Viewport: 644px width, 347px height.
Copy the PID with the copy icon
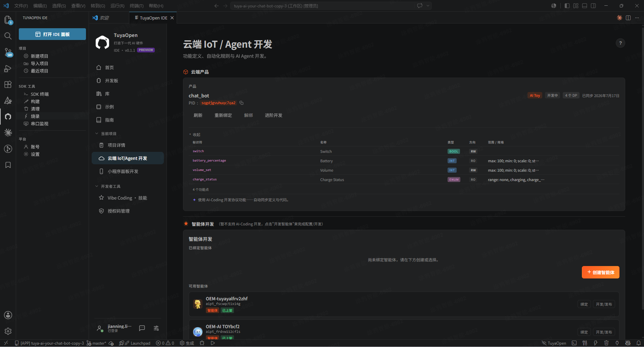pyautogui.click(x=241, y=103)
